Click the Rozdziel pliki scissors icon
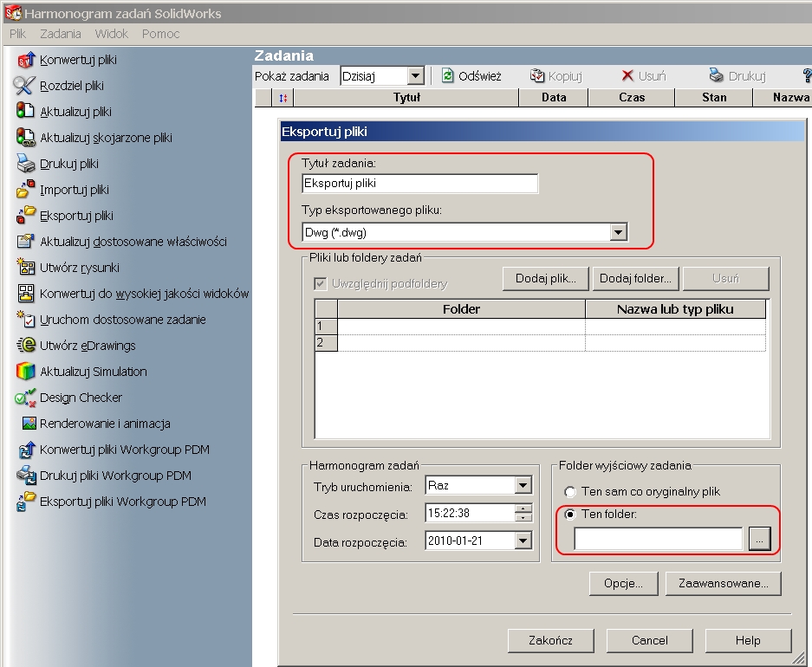 pos(24,86)
